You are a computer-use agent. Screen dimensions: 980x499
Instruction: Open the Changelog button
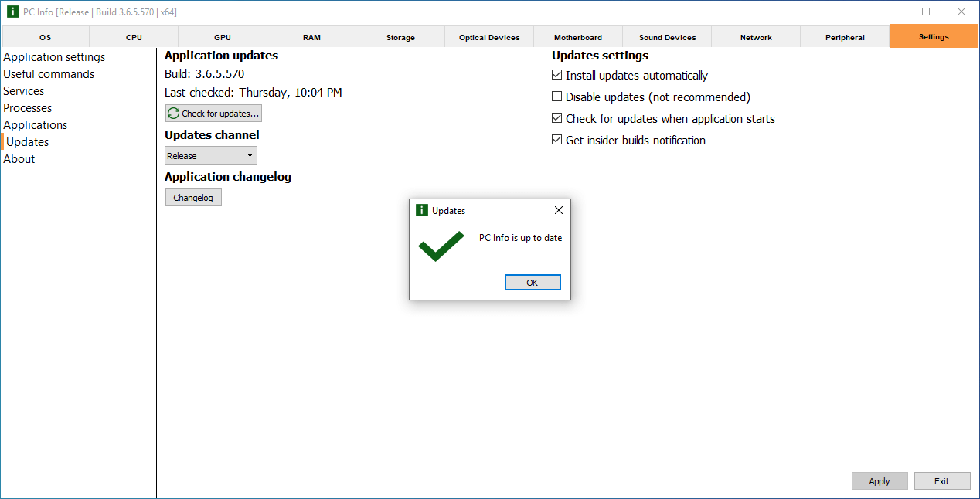[193, 198]
